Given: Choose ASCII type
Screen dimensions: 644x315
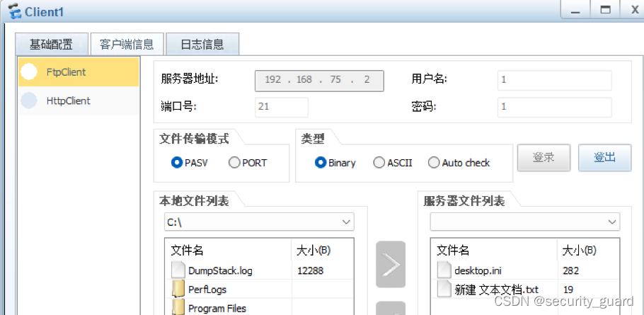Looking at the screenshot, I should pos(393,163).
